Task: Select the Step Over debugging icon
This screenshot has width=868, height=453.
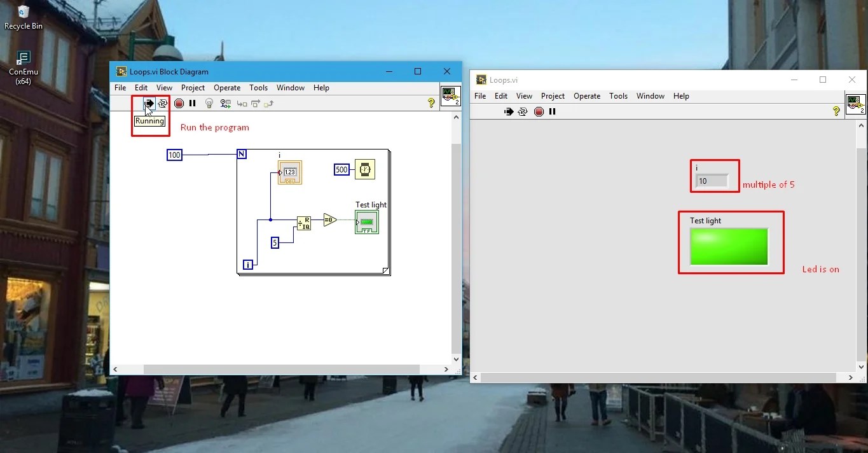Action: (x=255, y=103)
